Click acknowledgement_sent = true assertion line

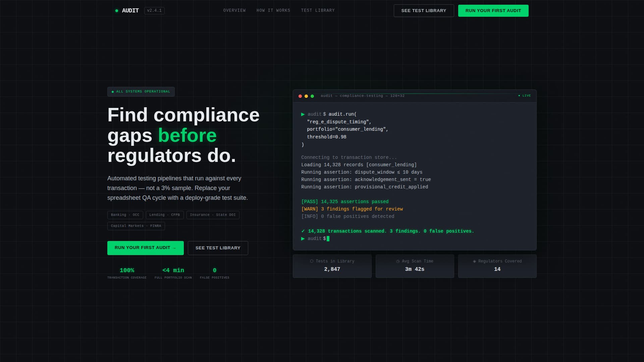pyautogui.click(x=366, y=180)
